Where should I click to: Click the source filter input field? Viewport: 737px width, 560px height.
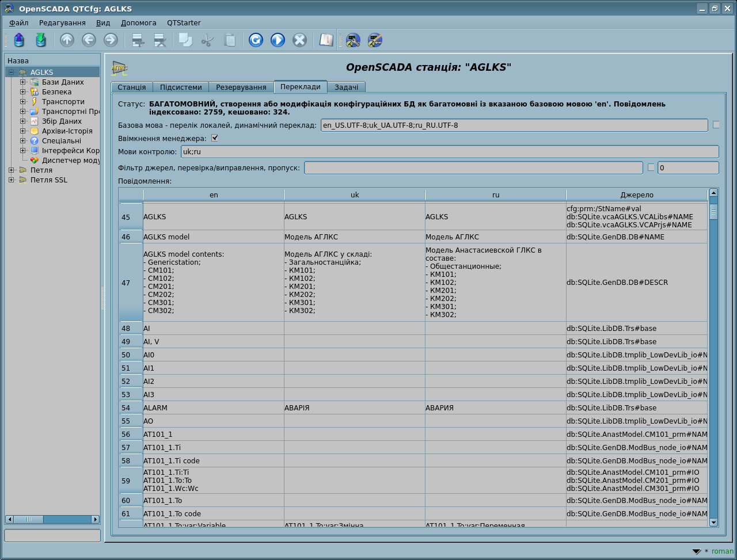coord(473,167)
